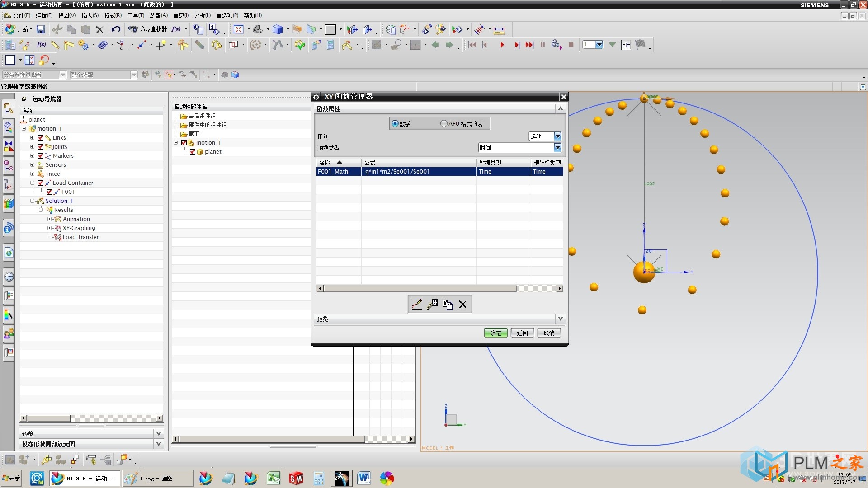868x488 pixels.
Task: Select the AFU 格式的表 radio button
Action: [x=444, y=123]
